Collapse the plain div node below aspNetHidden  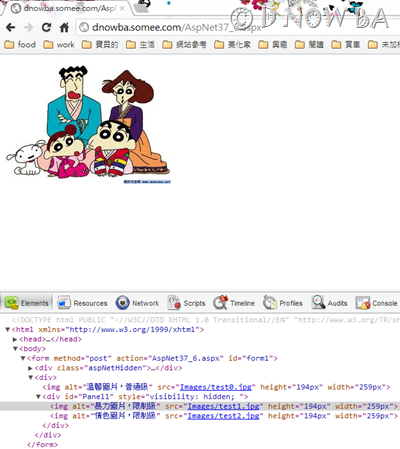coord(31,378)
